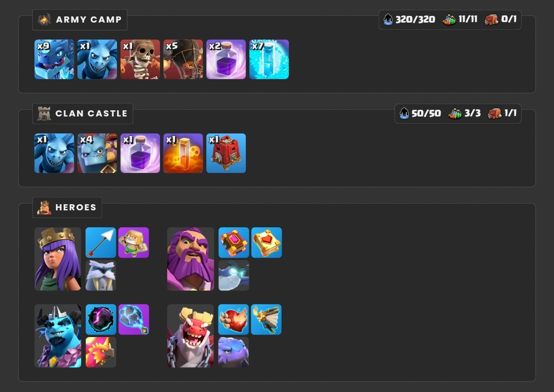Click the clan castle Skeleton spell icon
Image resolution: width=554 pixels, height=392 pixels.
(183, 153)
